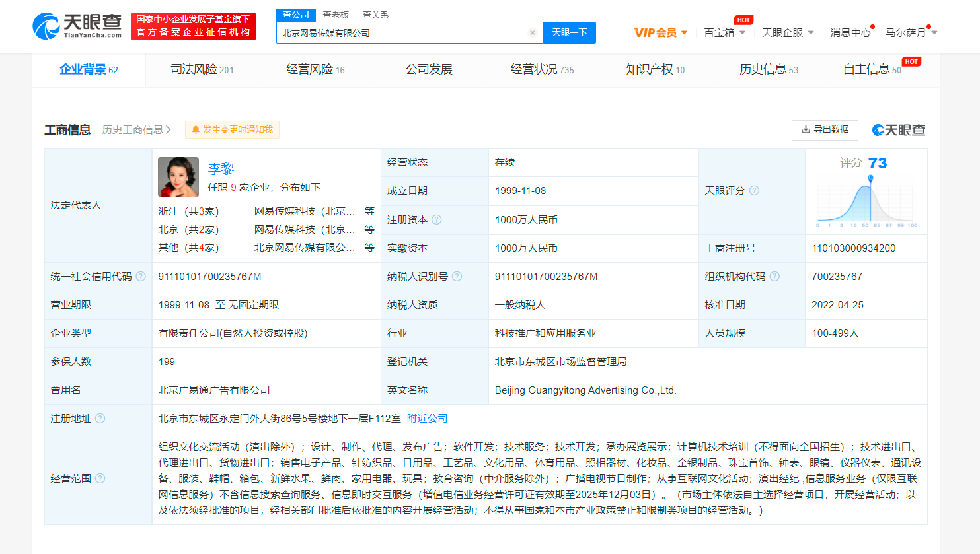Open the 附近公司 nearby companies link

(427, 419)
